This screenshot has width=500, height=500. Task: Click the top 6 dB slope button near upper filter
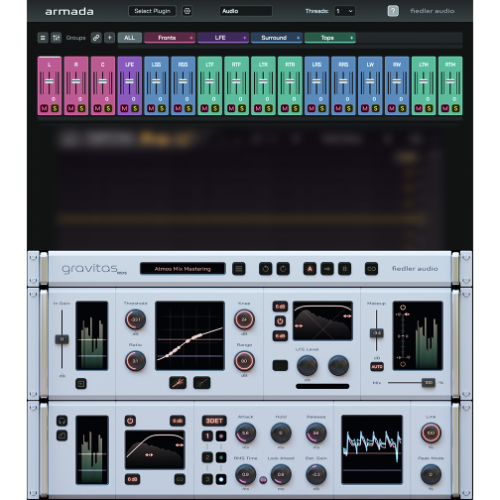280,307
